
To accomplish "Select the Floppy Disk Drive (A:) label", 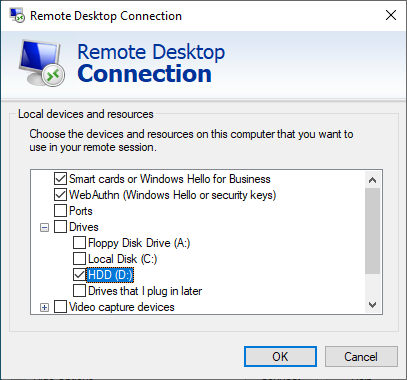I will pyautogui.click(x=139, y=243).
